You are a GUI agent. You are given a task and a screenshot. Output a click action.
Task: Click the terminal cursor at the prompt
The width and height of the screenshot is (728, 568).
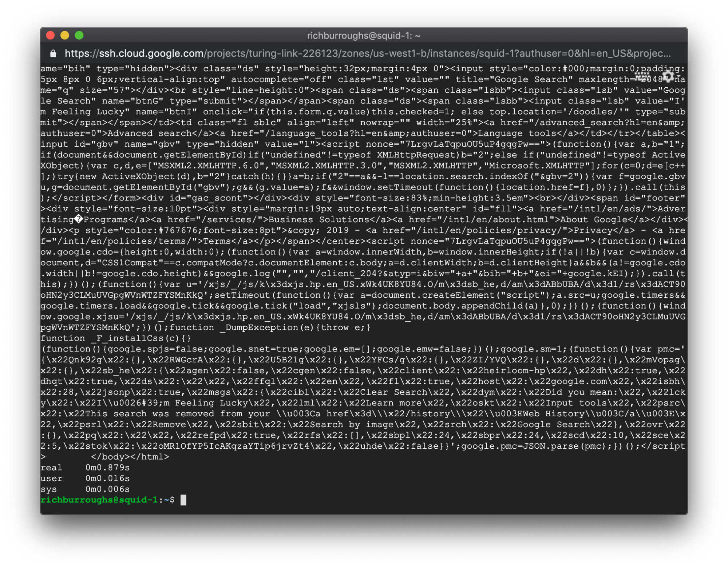(183, 500)
